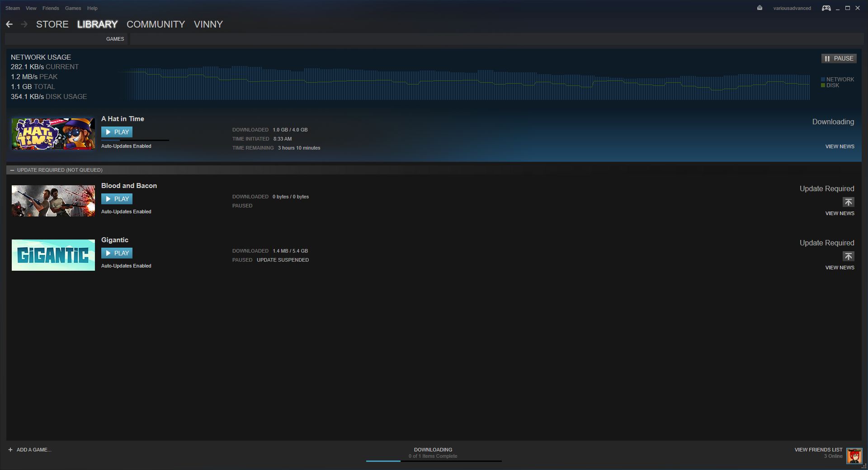Click Auto-Updates Enabled under Blood and Bacon

[x=126, y=211]
